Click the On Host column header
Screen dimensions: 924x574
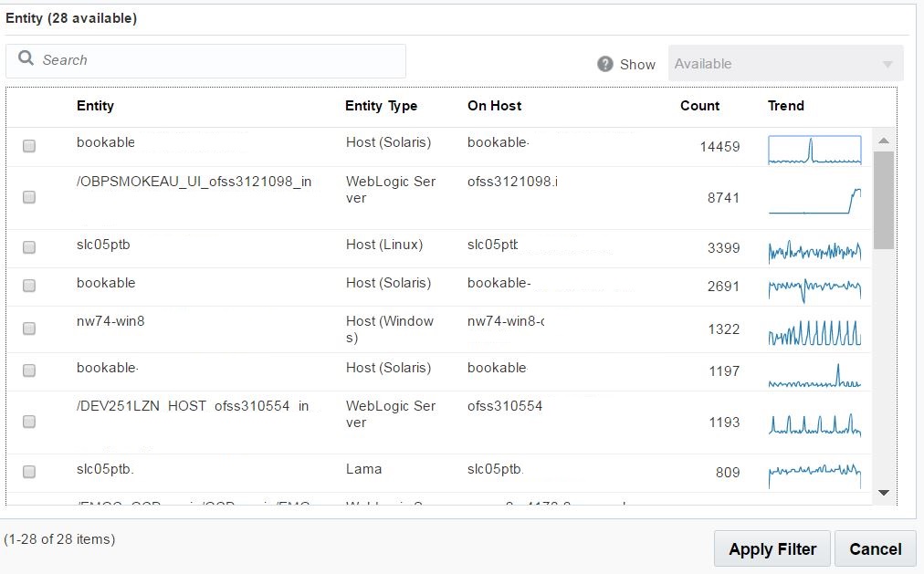tap(494, 106)
